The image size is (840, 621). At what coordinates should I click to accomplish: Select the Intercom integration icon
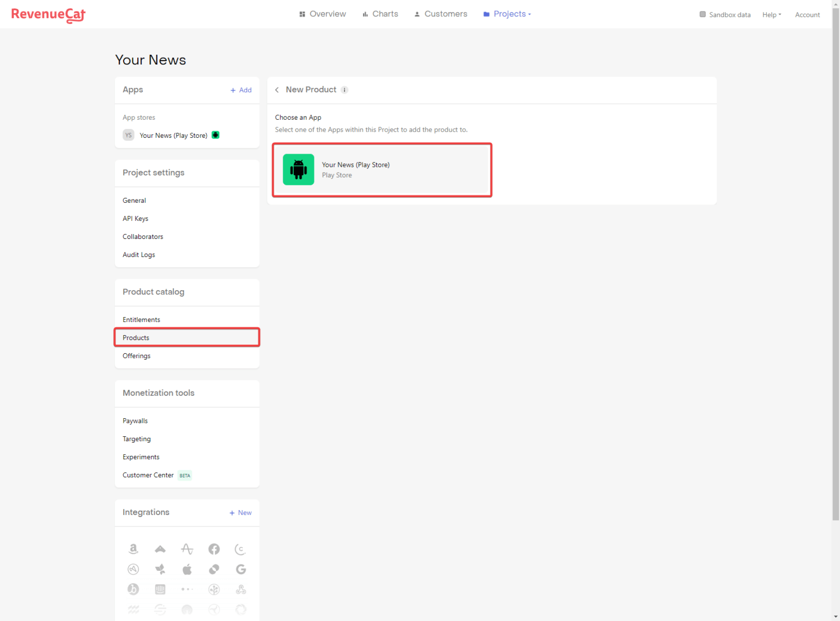[x=160, y=589]
